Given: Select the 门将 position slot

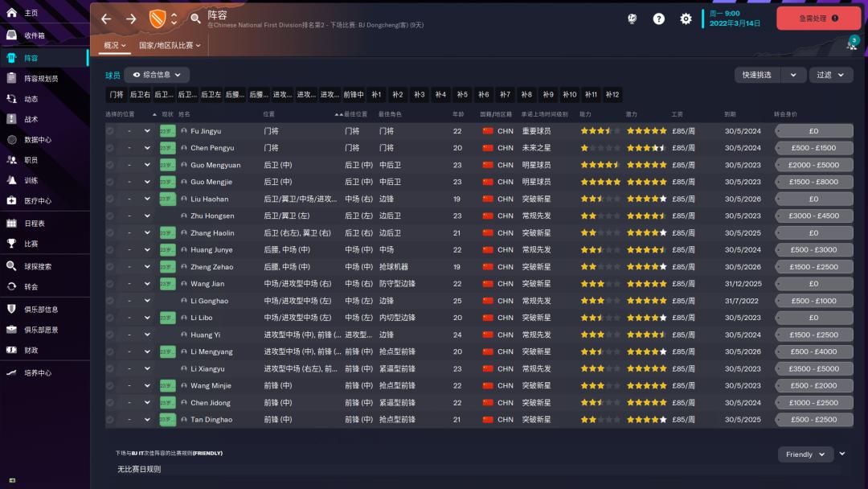Looking at the screenshot, I should click(117, 95).
